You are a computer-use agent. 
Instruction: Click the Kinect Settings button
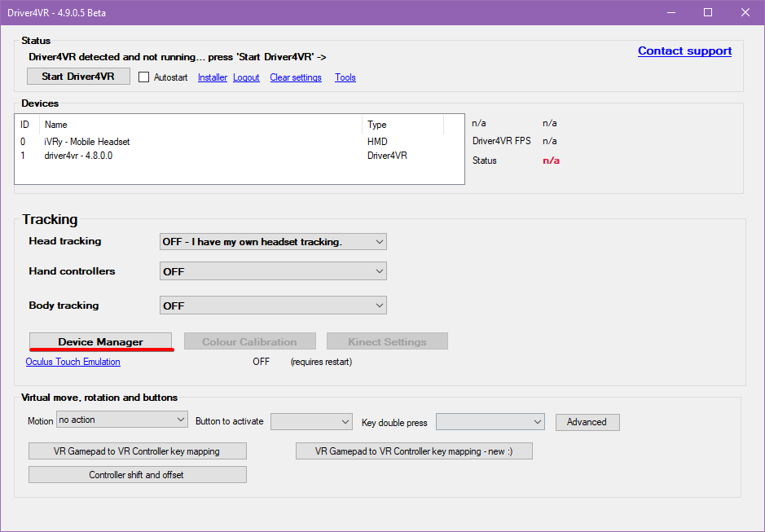pos(387,341)
